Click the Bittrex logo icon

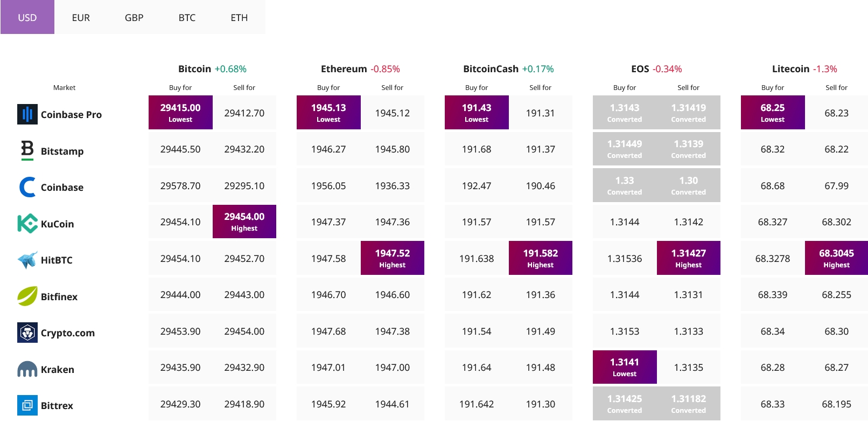[x=27, y=405]
